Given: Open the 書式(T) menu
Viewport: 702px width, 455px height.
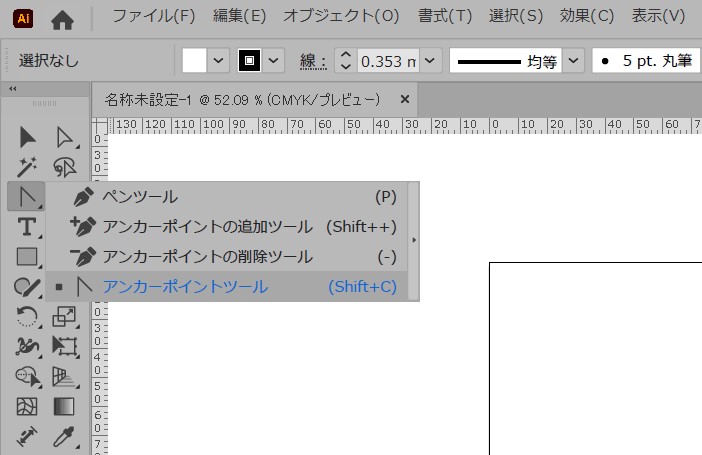Looking at the screenshot, I should pos(445,17).
